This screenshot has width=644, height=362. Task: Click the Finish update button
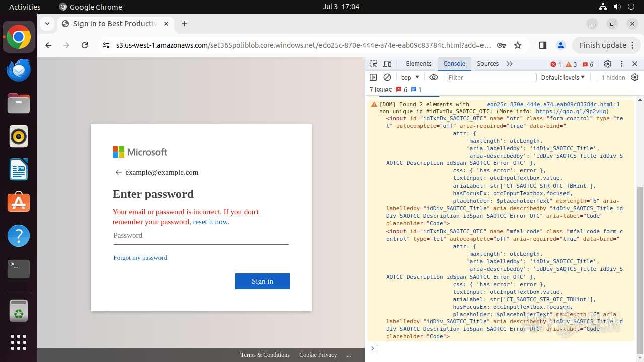click(x=603, y=45)
